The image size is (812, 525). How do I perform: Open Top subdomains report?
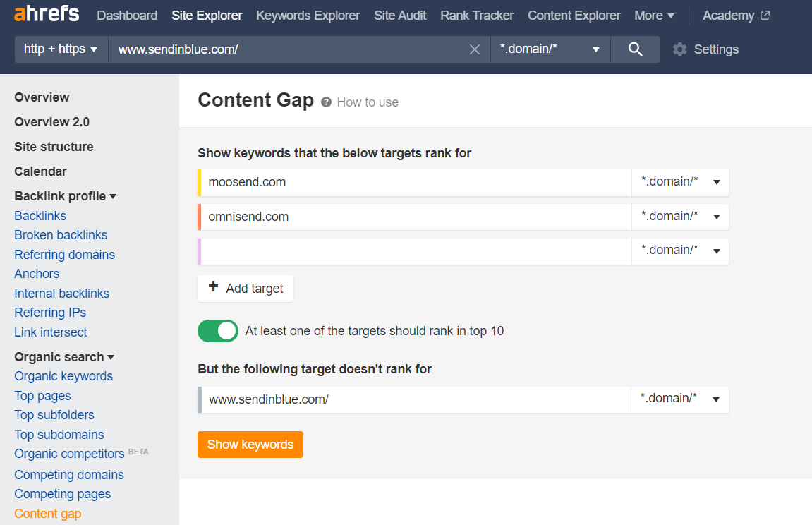tap(59, 435)
